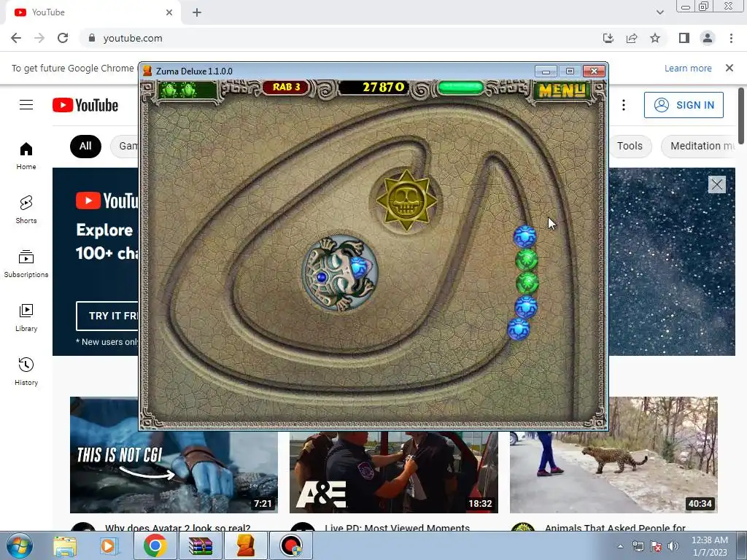Click the golden skull sun emblem
The image size is (747, 560).
(406, 201)
